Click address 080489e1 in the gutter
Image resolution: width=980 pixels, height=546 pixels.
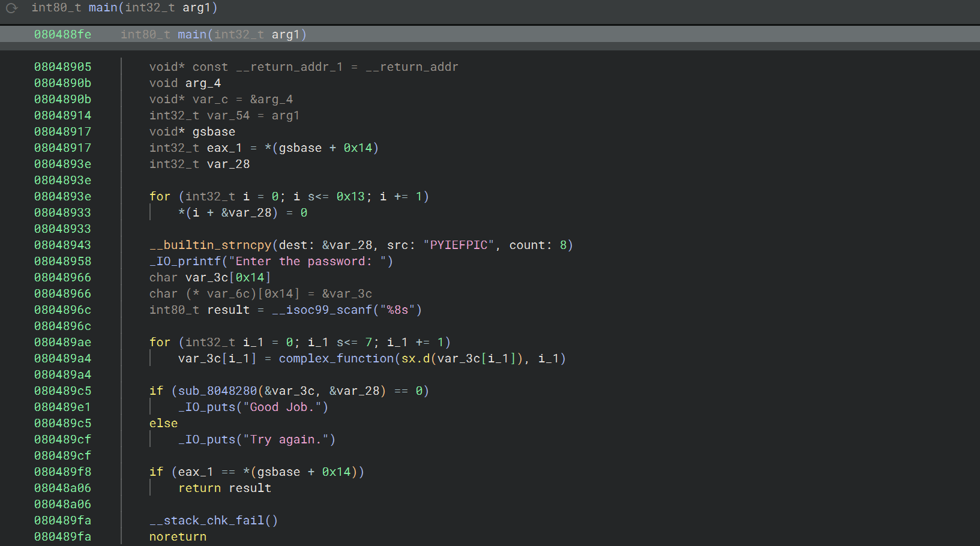coord(62,407)
